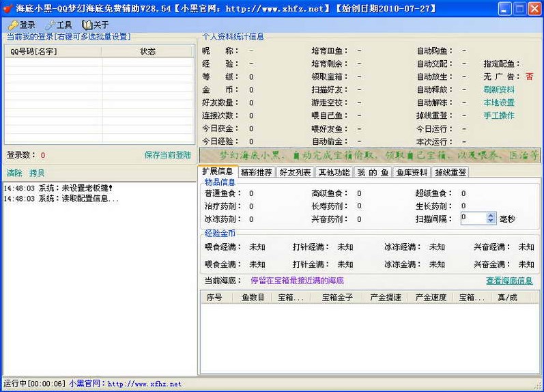Open the 关于 book icon menu
This screenshot has height=392, width=544.
pos(87,25)
